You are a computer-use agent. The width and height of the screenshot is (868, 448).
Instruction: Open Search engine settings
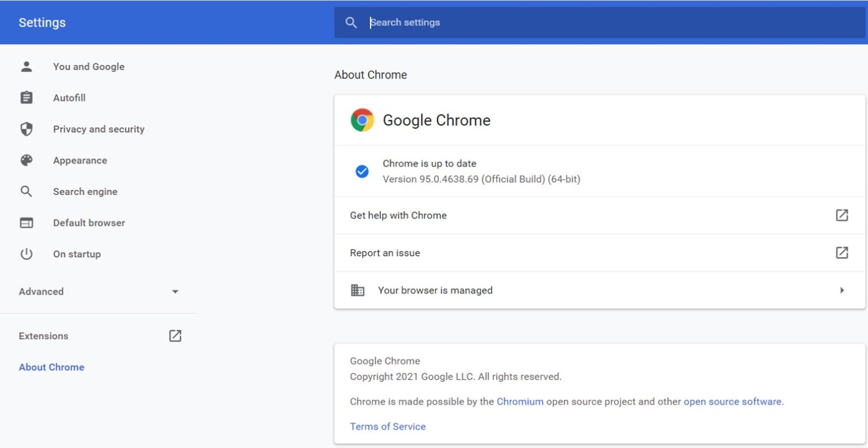(x=85, y=192)
